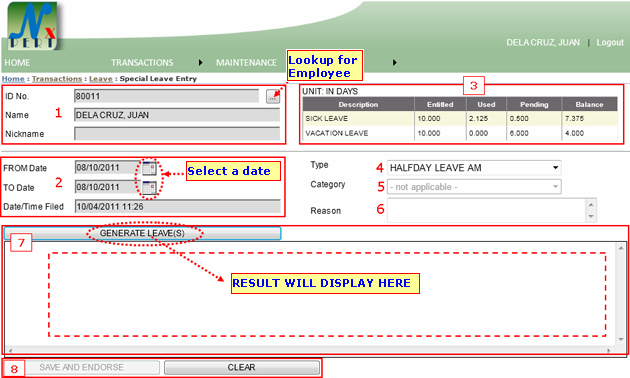Click the GENERATE LEAVE(S) button
Image resolution: width=630 pixels, height=378 pixels.
[x=142, y=233]
